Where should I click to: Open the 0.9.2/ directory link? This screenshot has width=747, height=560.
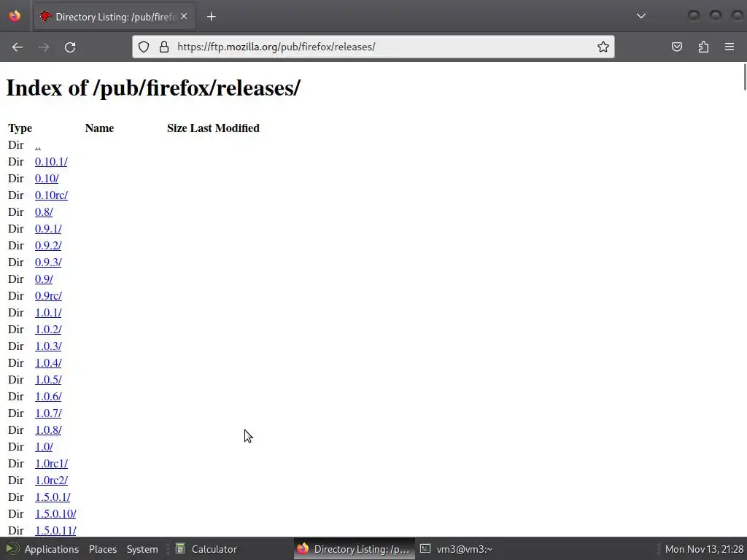pyautogui.click(x=48, y=246)
